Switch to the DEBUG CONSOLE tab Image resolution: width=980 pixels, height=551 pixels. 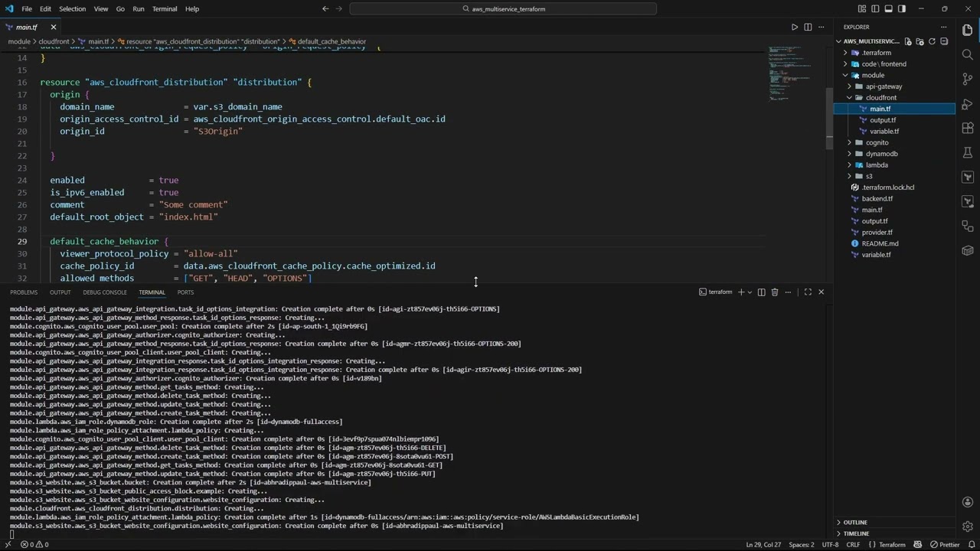105,292
